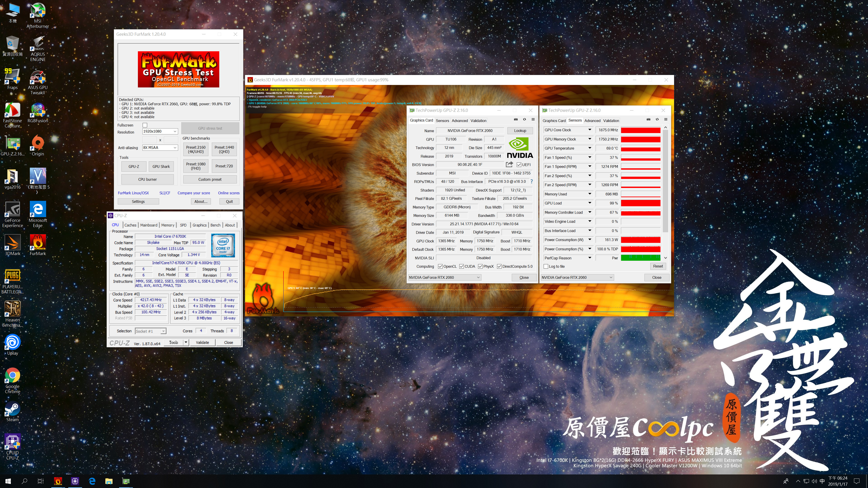This screenshot has height=488, width=868.
Task: Open RGBFusion desktop icon
Action: point(38,113)
